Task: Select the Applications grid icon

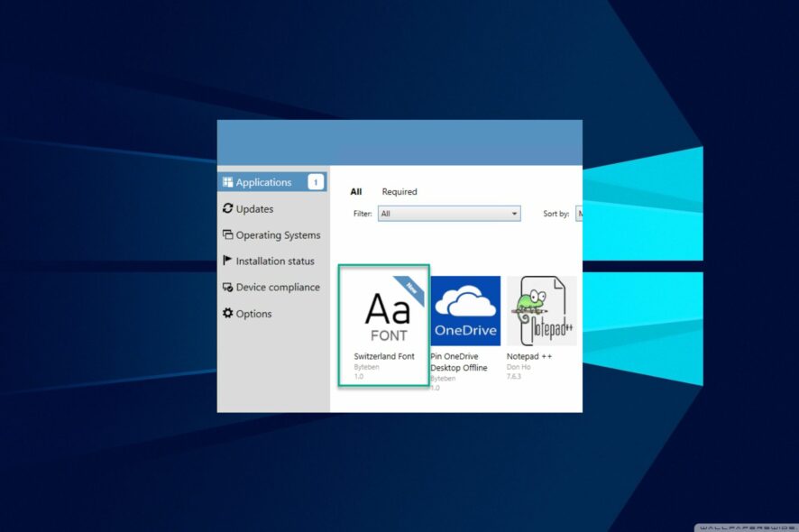Action: pyautogui.click(x=228, y=181)
